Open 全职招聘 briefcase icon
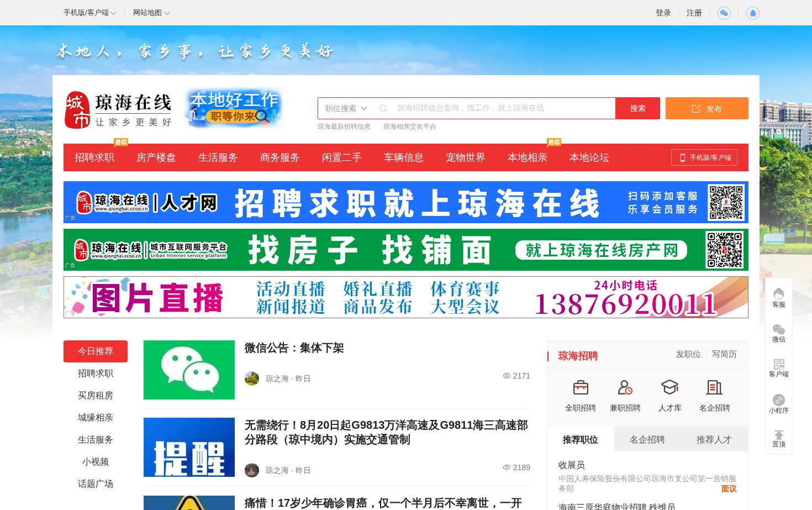812x510 pixels. pyautogui.click(x=581, y=387)
